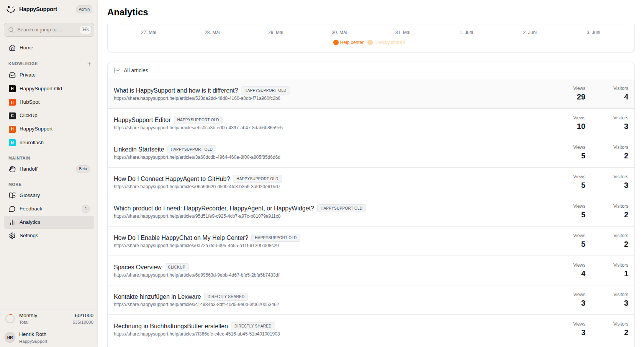Open article 'What is HappySupport and how is it different?'
Viewport: 644px width, 347px height.
click(x=176, y=91)
